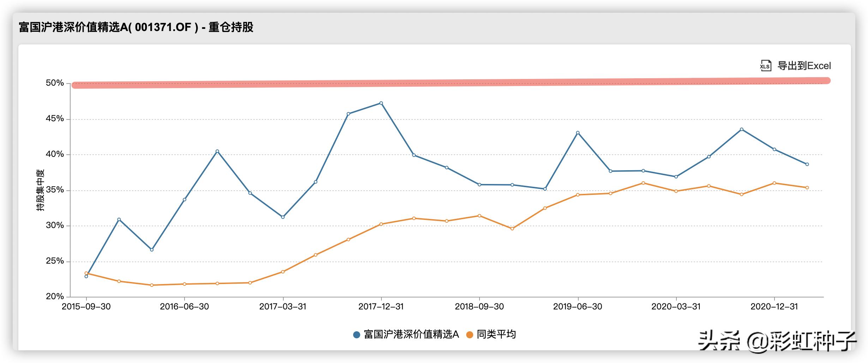Pick the orange data point at 2020-12-31
This screenshot has height=363, width=868.
pos(774,183)
